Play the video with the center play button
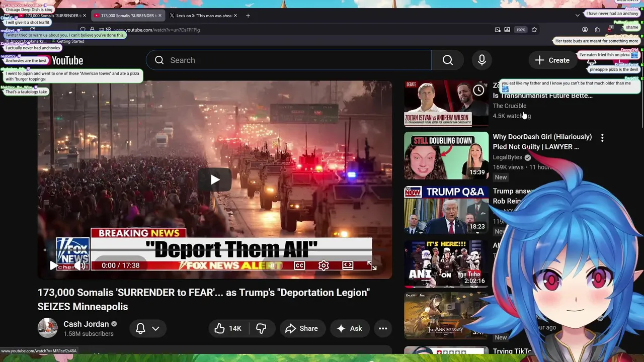 (215, 179)
